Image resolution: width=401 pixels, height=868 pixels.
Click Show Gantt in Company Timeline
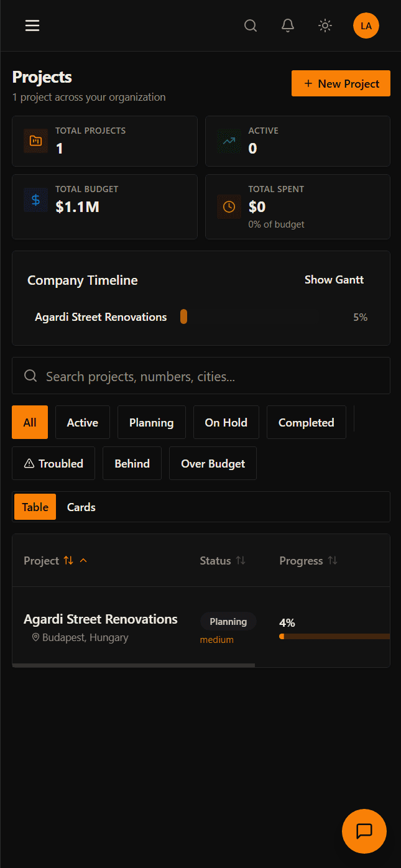(x=334, y=280)
